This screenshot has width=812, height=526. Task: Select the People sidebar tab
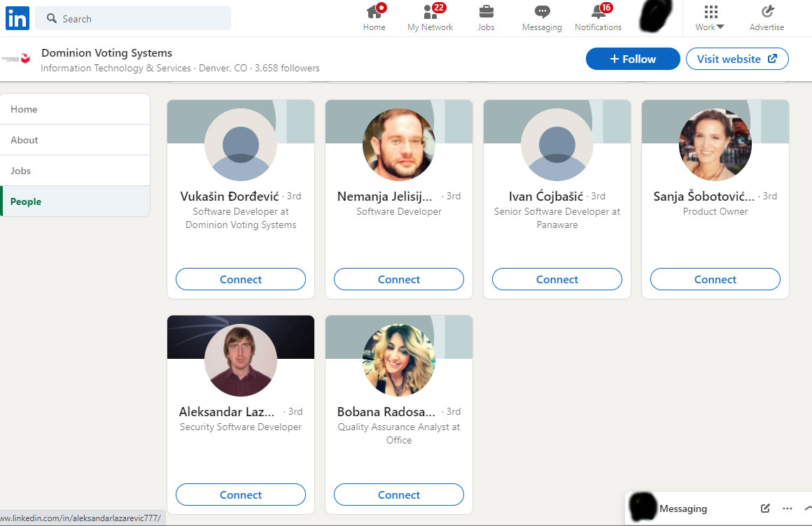75,201
